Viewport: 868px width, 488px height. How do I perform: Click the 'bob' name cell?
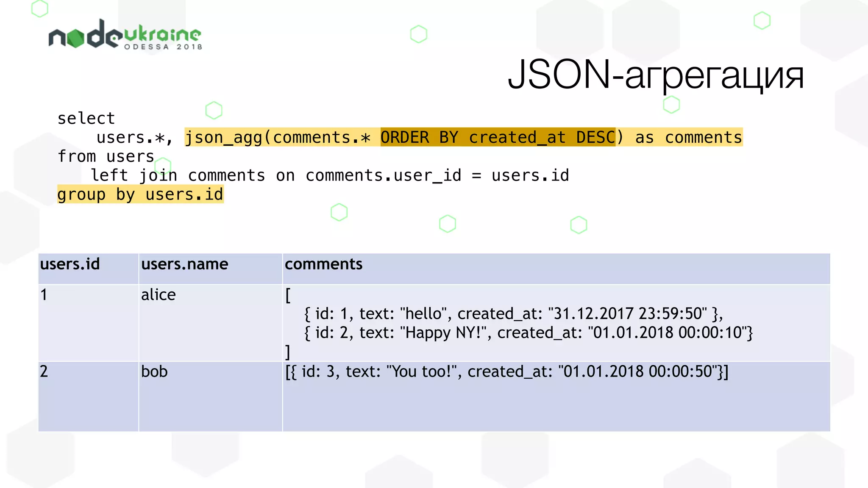[211, 396]
